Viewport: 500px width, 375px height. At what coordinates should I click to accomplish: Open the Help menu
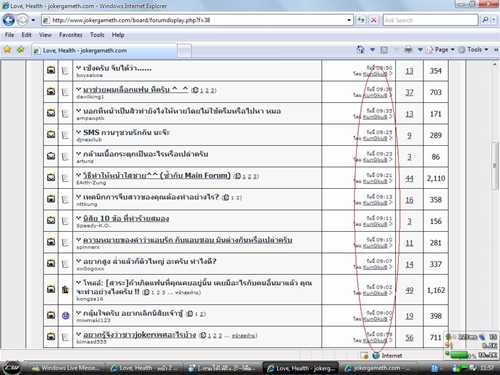[118, 35]
